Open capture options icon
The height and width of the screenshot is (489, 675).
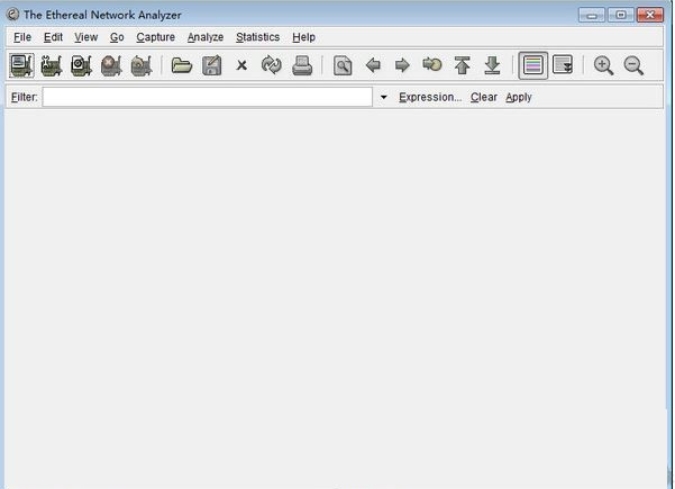point(51,65)
